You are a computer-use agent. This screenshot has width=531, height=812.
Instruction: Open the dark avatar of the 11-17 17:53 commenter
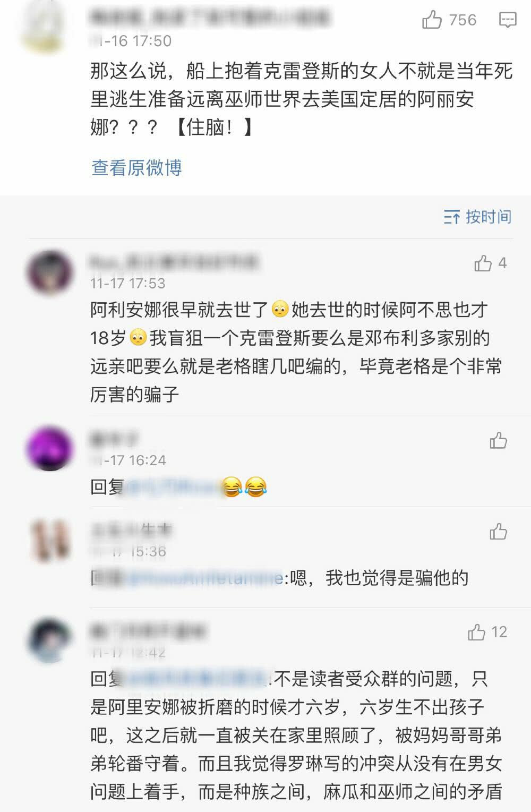[49, 273]
